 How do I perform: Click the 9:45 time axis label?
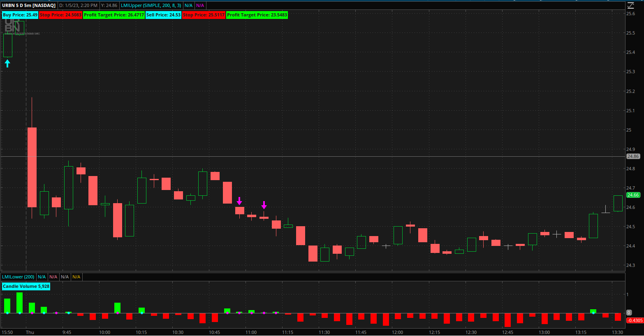pos(67,332)
